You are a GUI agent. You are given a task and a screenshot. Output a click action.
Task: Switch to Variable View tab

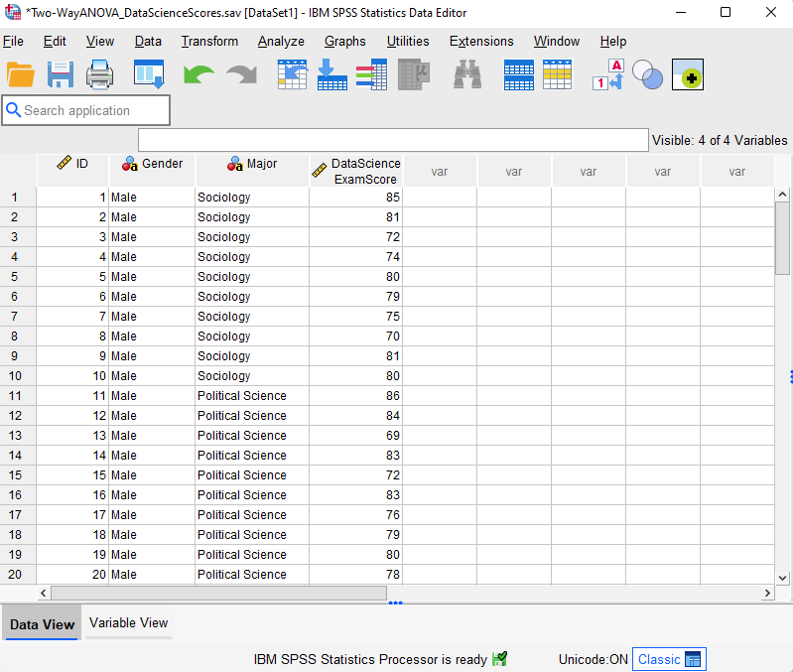pos(128,622)
